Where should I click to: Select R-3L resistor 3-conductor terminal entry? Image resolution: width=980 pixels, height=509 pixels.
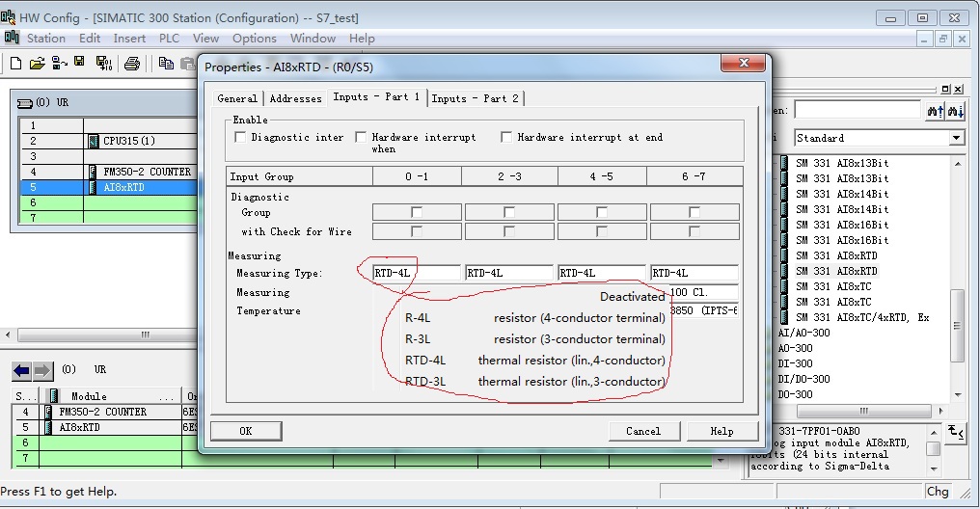(535, 339)
